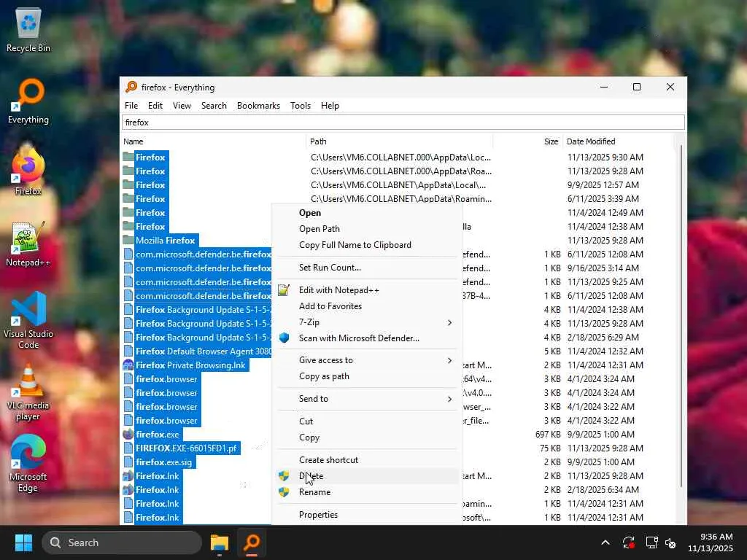Sort results by Date Modified column header

(619, 141)
